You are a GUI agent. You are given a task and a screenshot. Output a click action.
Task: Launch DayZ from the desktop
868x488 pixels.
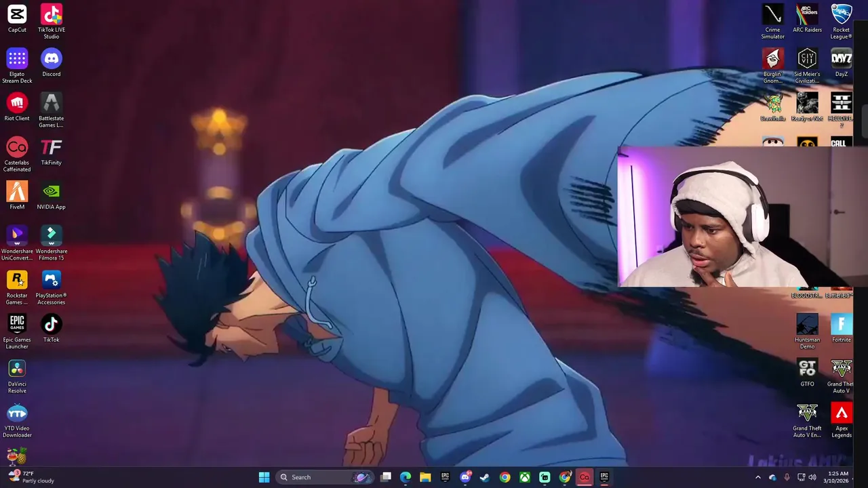pyautogui.click(x=842, y=62)
